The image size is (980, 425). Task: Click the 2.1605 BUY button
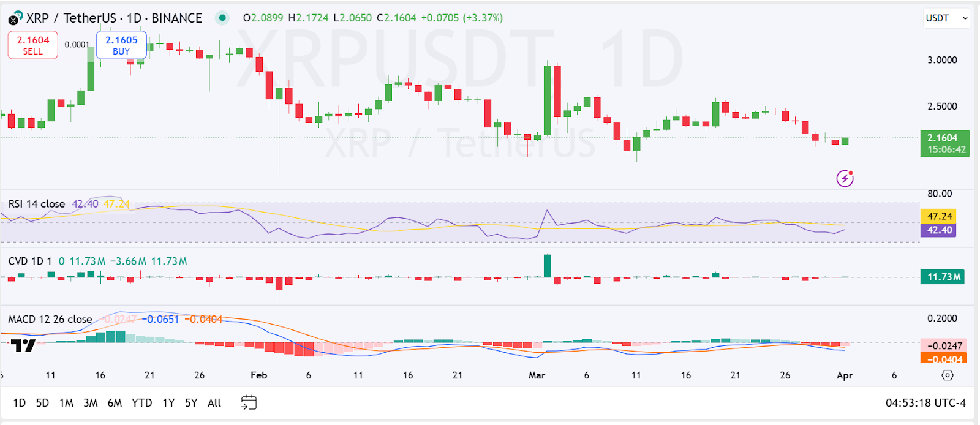[121, 45]
